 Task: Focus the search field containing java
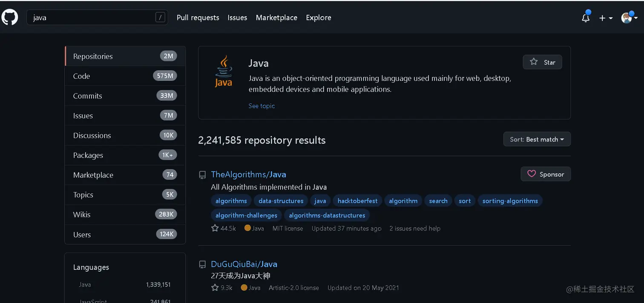tap(97, 17)
